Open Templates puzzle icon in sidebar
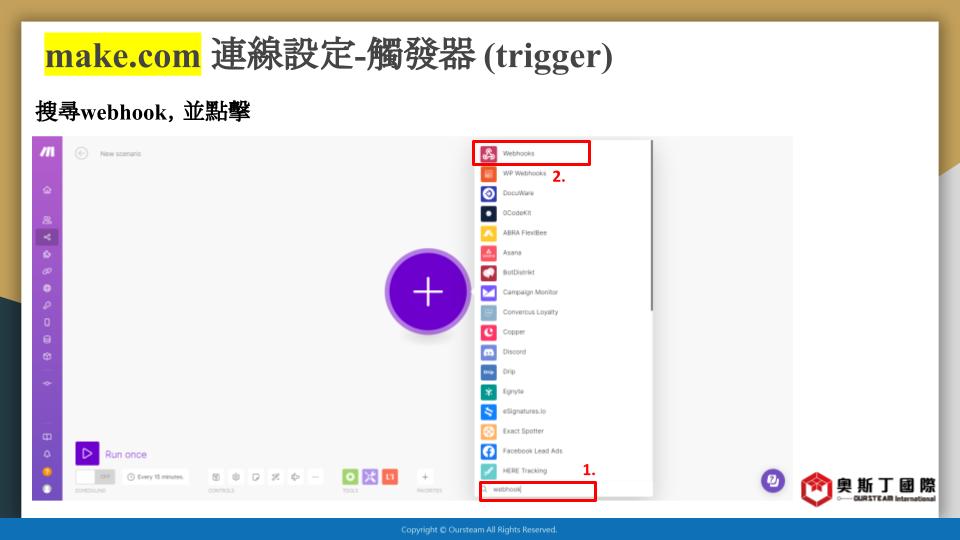The image size is (960, 540). coord(47,254)
